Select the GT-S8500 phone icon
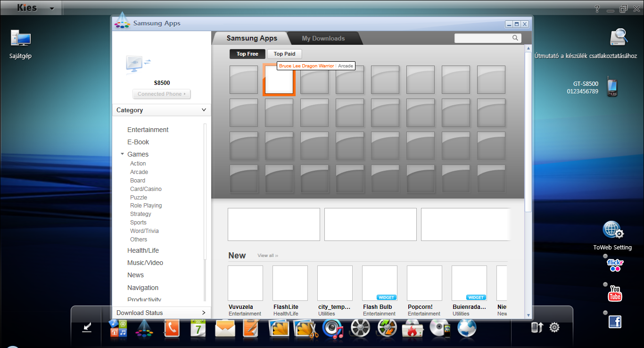644x348 pixels. point(612,87)
